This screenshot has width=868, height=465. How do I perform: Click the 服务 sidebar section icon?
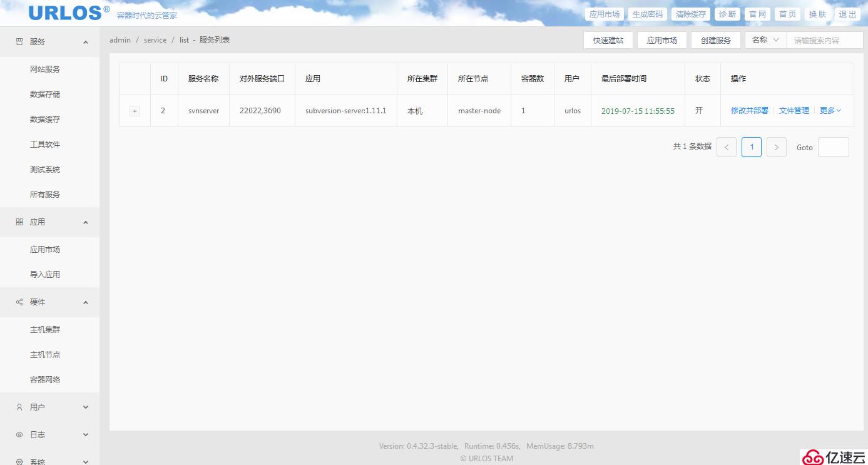pyautogui.click(x=19, y=42)
